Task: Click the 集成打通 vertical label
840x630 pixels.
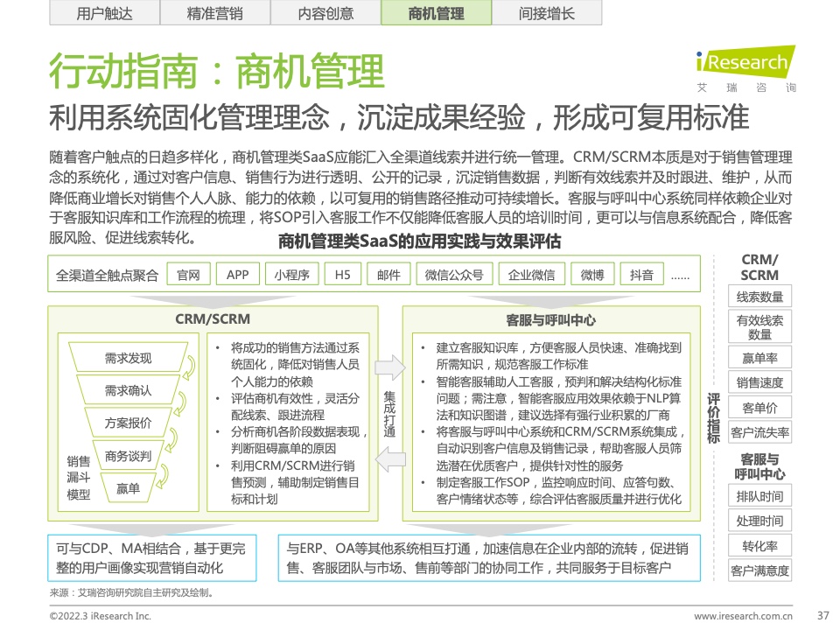Action: [389, 414]
